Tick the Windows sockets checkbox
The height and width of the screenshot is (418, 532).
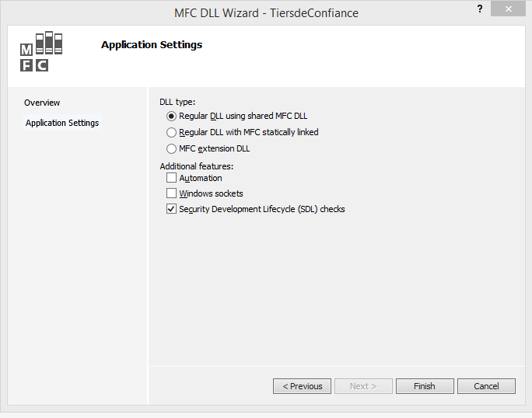pyautogui.click(x=172, y=193)
